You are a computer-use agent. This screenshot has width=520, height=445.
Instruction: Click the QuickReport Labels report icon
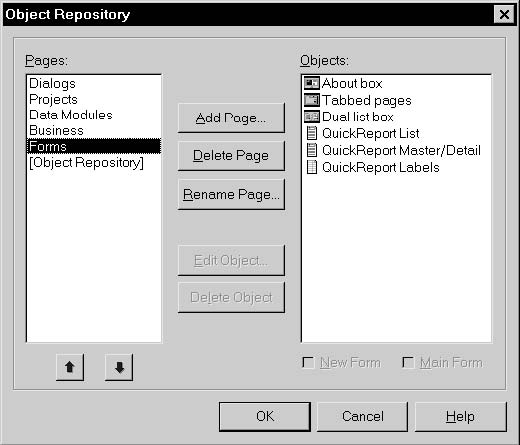pos(312,167)
